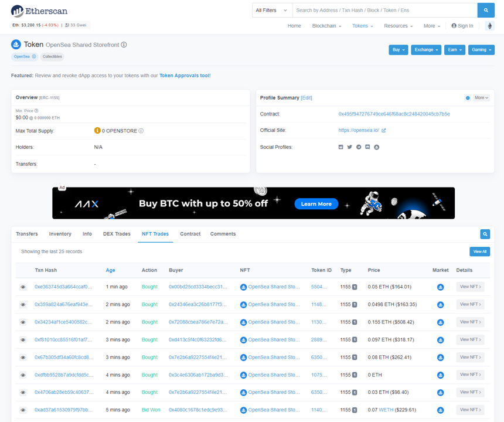The width and height of the screenshot is (504, 422).
Task: Click the Collectibles tag
Action: coord(52,57)
